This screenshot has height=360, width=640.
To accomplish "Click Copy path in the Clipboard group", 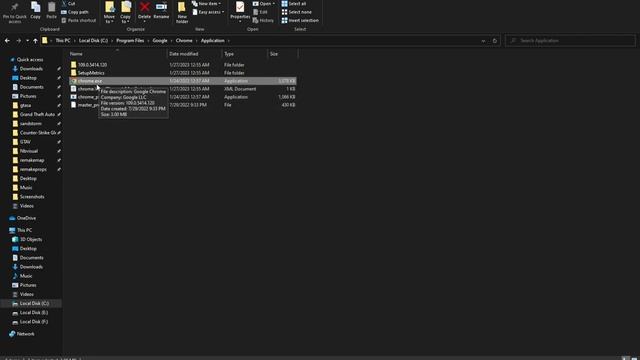I will tap(75, 12).
